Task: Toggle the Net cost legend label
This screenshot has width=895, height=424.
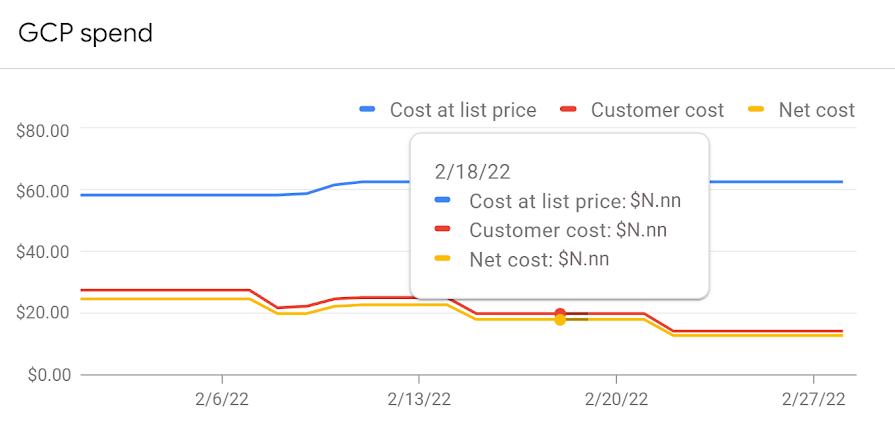Action: click(x=817, y=110)
